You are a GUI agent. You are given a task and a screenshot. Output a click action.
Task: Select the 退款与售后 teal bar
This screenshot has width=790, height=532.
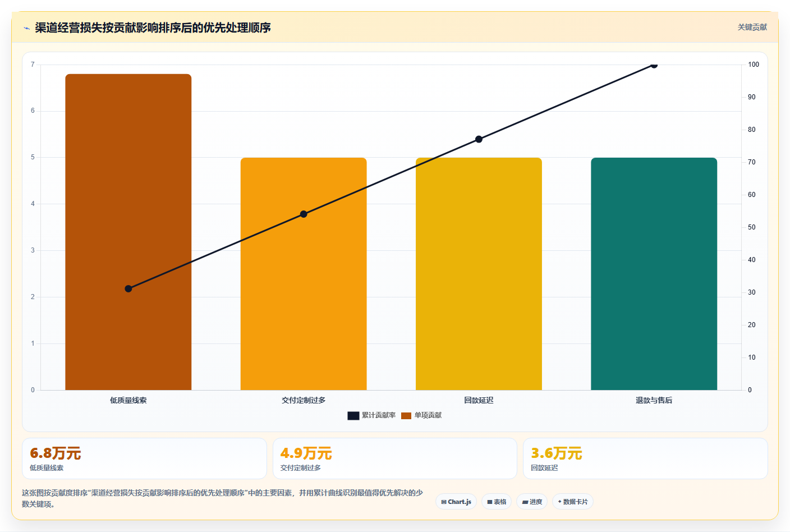coord(654,274)
